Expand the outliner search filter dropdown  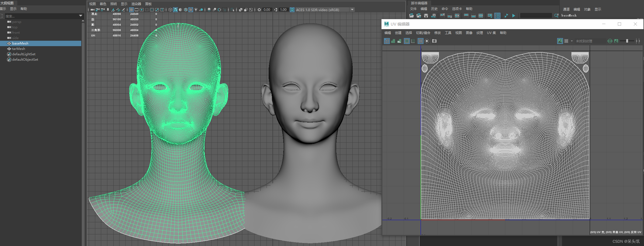[x=80, y=16]
